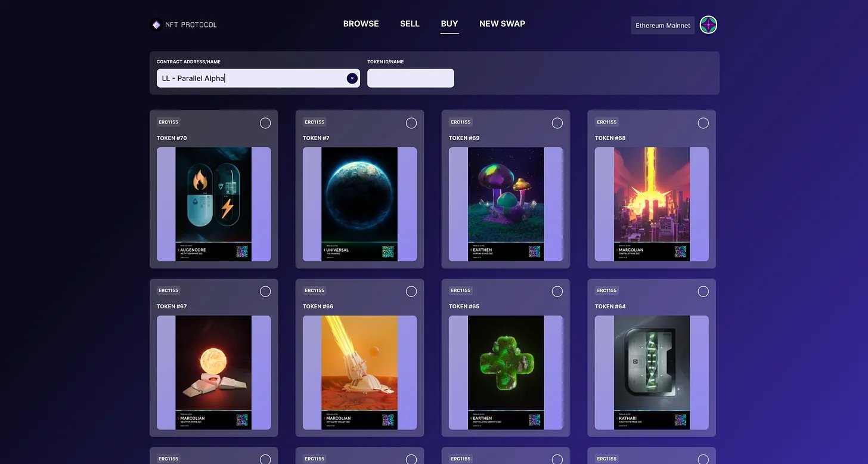The width and height of the screenshot is (868, 464).
Task: Click the ERC1155 badge on Token #65
Action: point(461,290)
